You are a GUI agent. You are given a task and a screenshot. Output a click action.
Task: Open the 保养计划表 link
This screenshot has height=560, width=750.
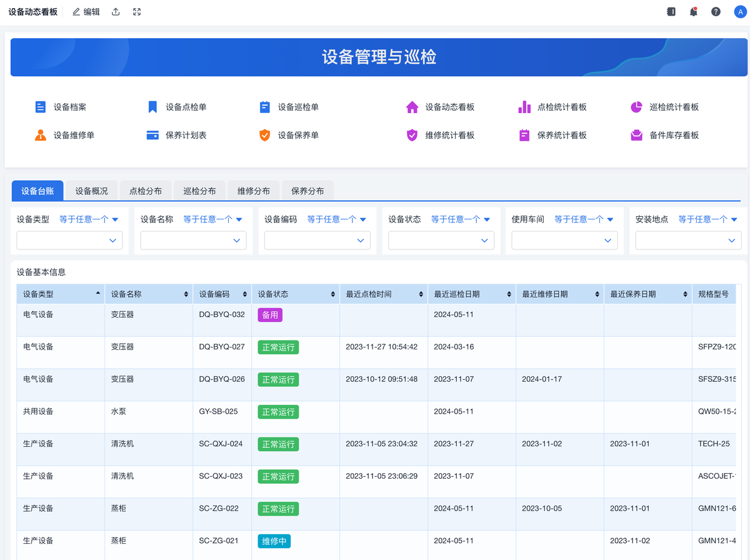tap(186, 135)
